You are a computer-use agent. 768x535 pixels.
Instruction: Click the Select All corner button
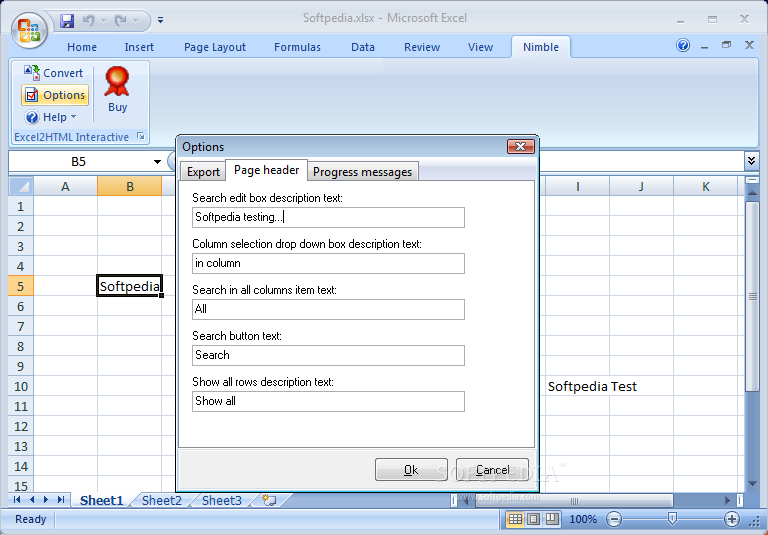[x=21, y=186]
